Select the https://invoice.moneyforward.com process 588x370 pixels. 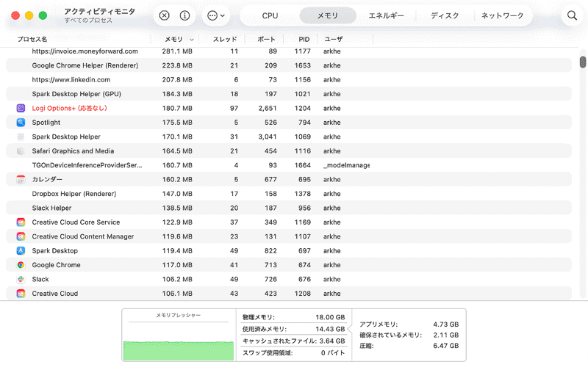(85, 51)
